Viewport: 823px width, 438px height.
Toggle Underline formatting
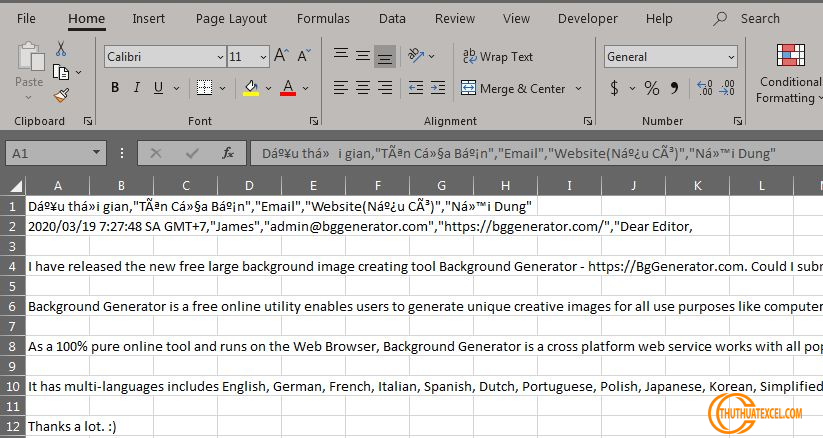(158, 88)
